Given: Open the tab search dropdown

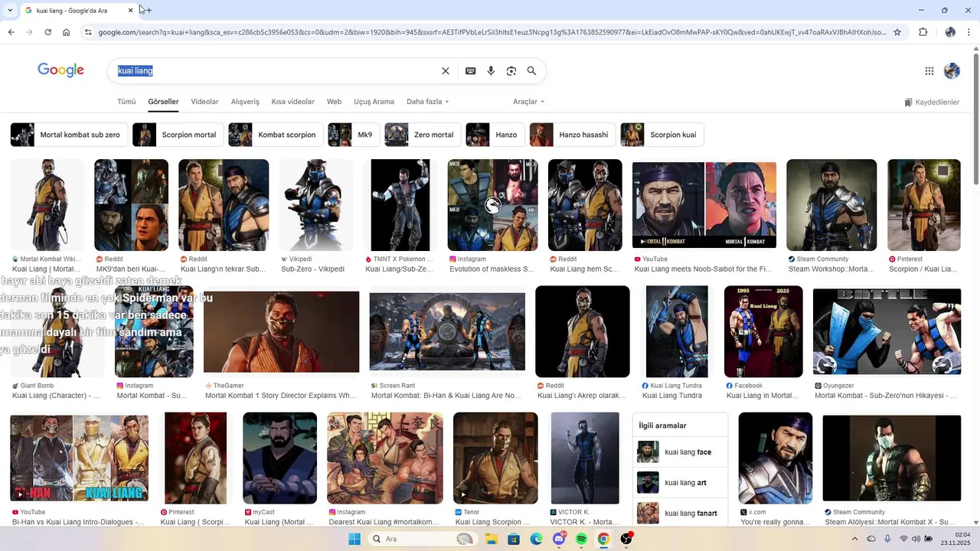Looking at the screenshot, I should pos(10,10).
